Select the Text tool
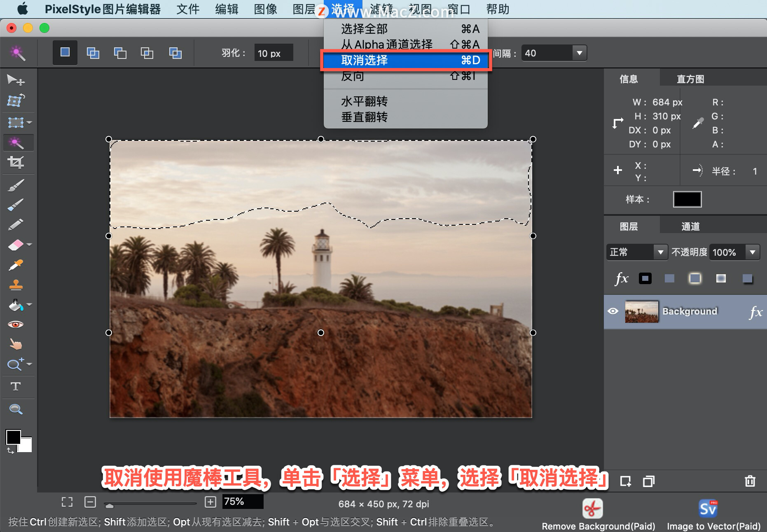 (x=16, y=386)
